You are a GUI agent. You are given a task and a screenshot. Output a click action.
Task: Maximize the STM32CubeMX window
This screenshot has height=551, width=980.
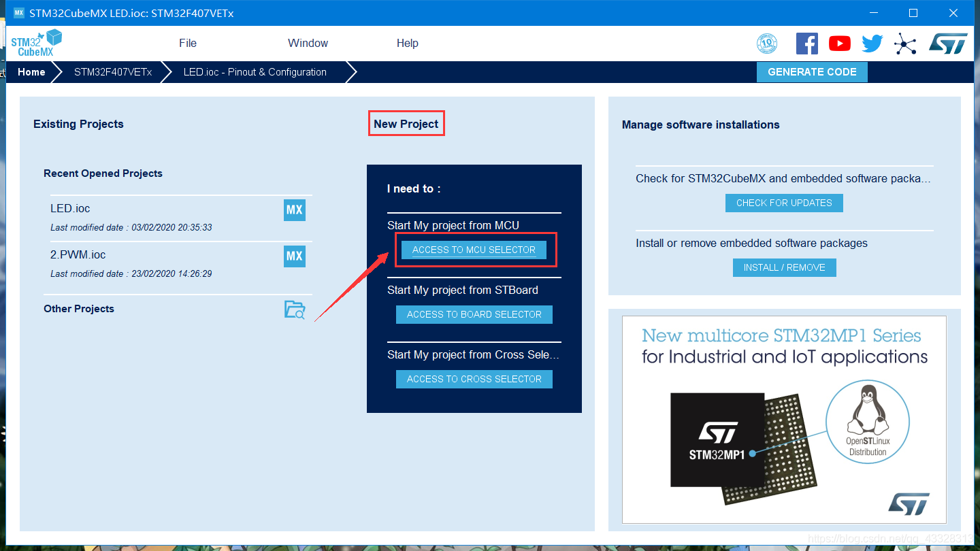click(x=914, y=13)
